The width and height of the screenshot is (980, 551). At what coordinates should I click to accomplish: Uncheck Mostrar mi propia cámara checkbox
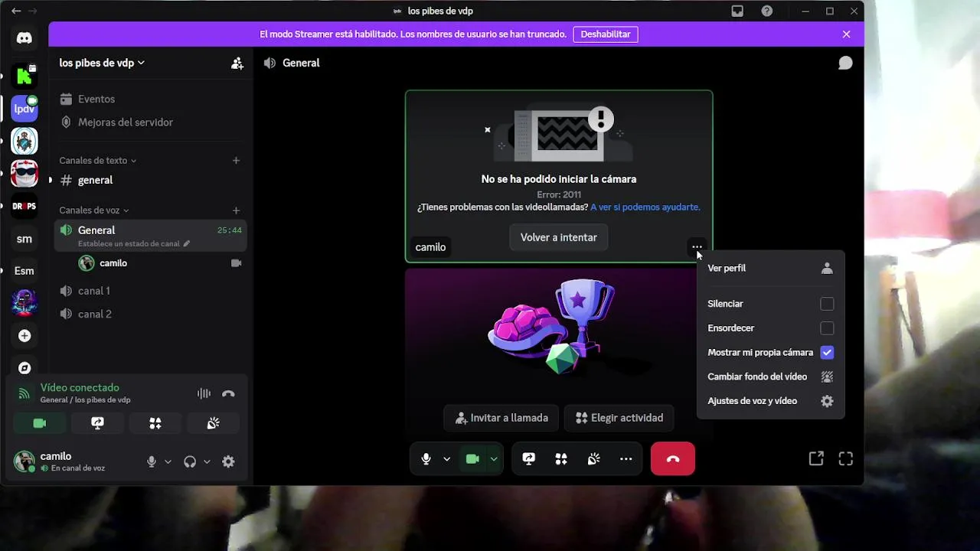[827, 353]
